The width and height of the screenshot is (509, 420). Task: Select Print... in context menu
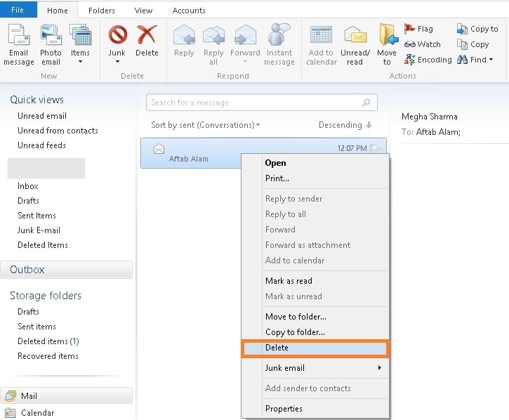point(277,178)
